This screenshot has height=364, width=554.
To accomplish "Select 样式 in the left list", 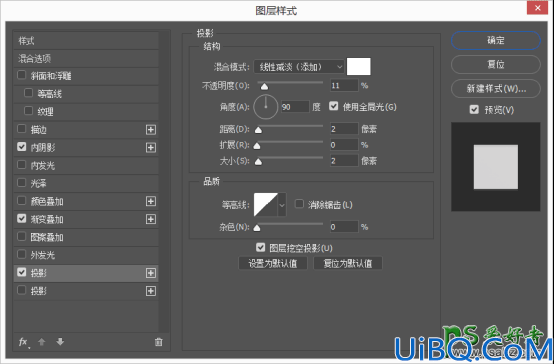I will [86, 41].
